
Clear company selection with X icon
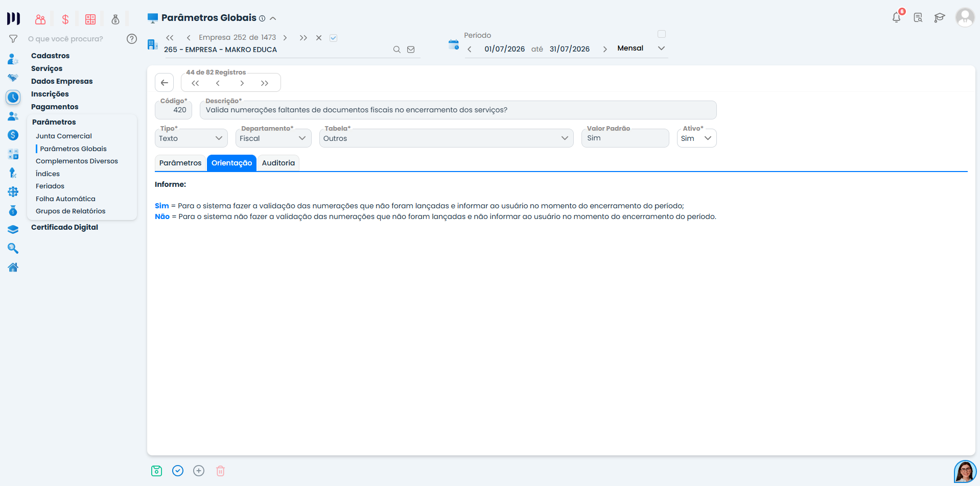pyautogui.click(x=319, y=38)
